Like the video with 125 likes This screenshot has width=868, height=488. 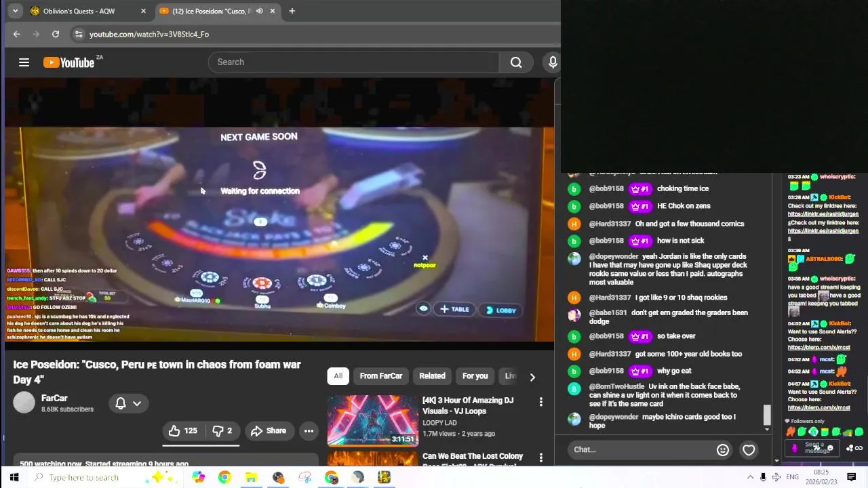tap(183, 430)
